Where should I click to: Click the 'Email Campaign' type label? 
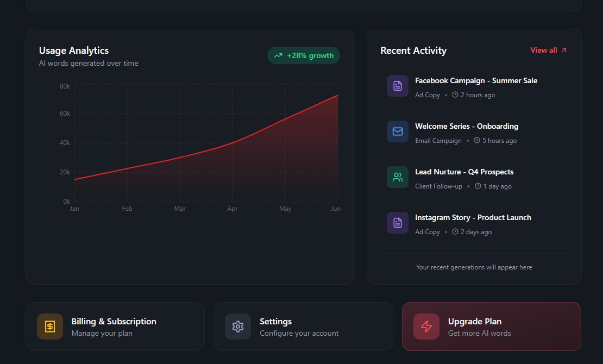pos(438,141)
